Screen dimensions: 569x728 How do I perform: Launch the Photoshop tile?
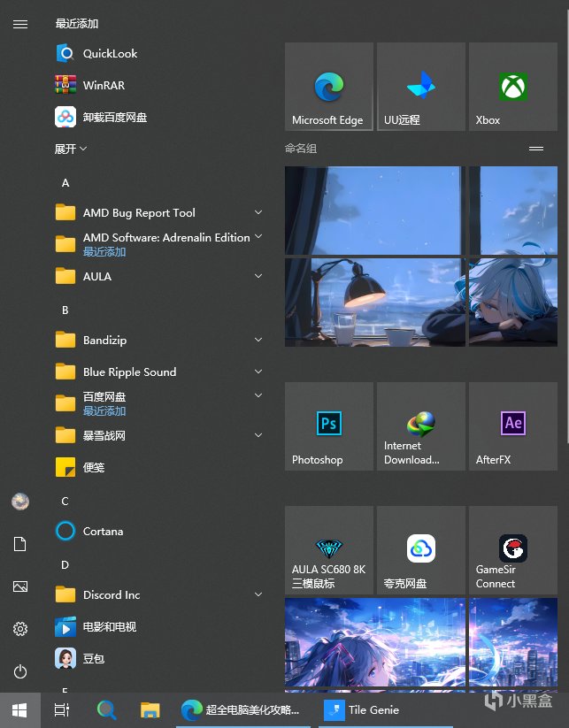pos(329,426)
